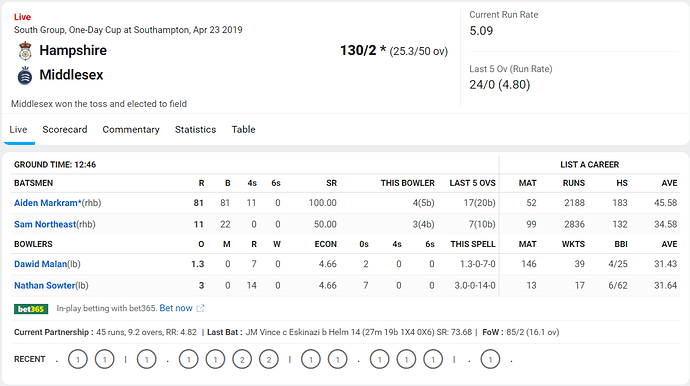Screen dimensions: 690x386
Task: Open Sam Northeast's player profile link
Action: coord(45,224)
